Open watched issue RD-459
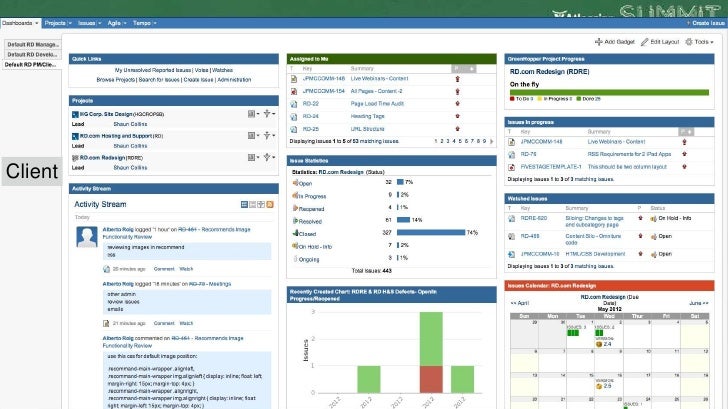The image size is (728, 409). coord(530,236)
